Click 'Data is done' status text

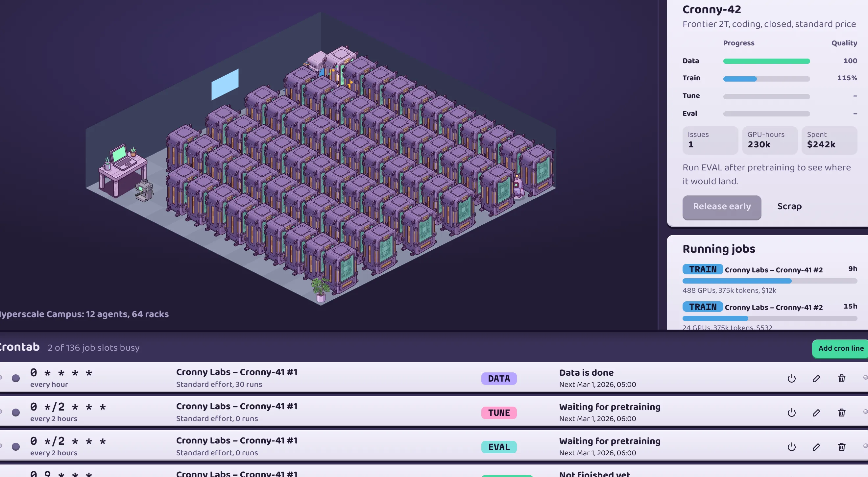[586, 373]
